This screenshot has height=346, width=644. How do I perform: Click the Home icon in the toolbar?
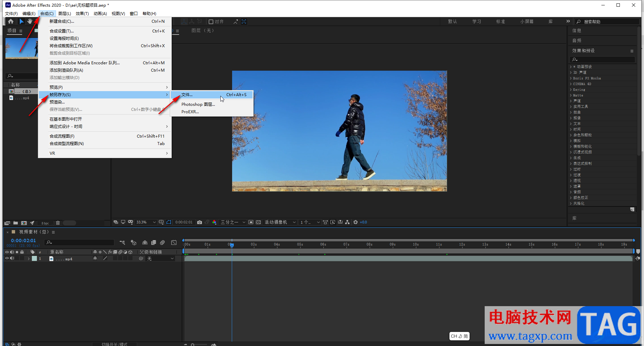point(11,21)
